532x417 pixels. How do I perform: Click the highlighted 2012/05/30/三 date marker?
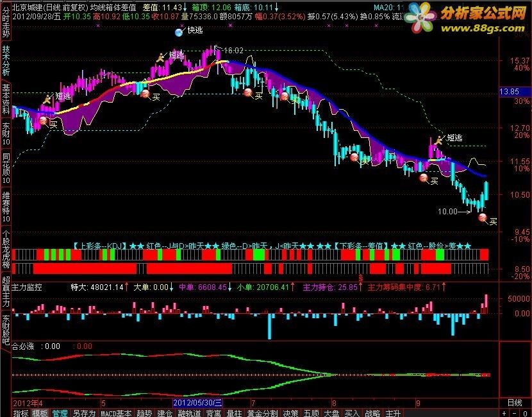click(197, 403)
